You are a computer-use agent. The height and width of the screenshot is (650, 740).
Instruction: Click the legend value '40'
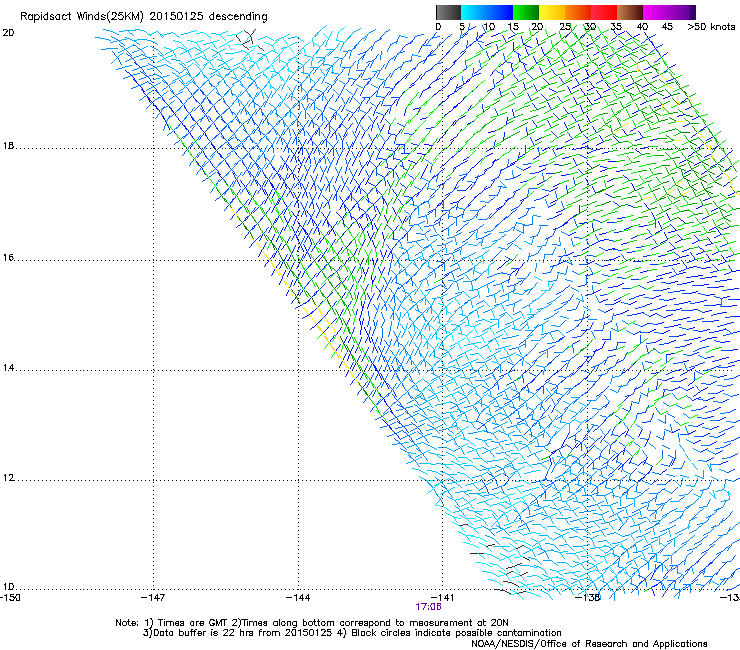642,27
